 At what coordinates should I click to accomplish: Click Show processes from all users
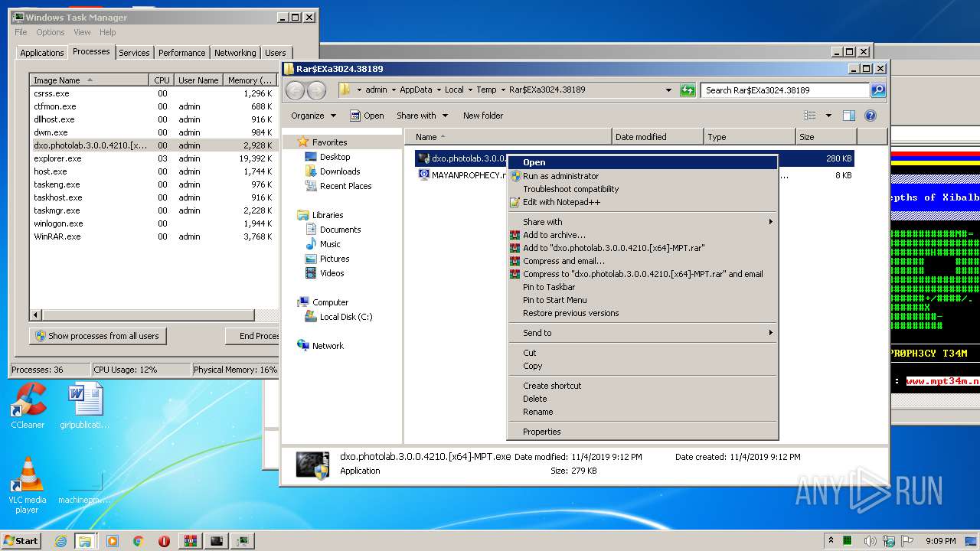pos(98,336)
